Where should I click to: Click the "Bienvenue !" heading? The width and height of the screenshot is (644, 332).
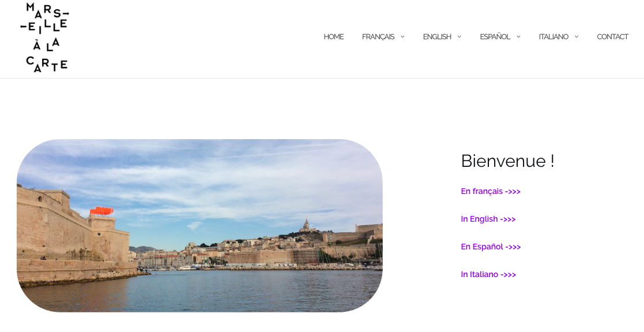tap(507, 161)
